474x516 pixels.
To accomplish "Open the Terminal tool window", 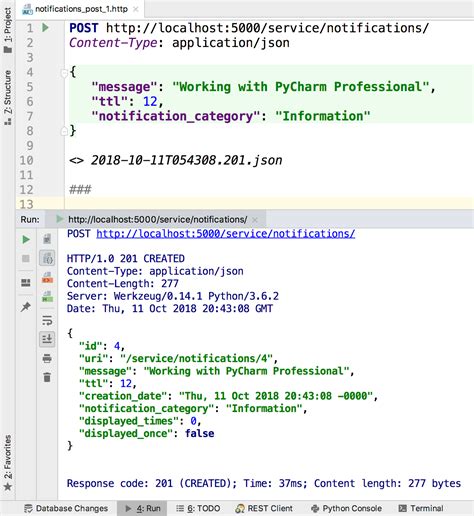I will point(421,508).
